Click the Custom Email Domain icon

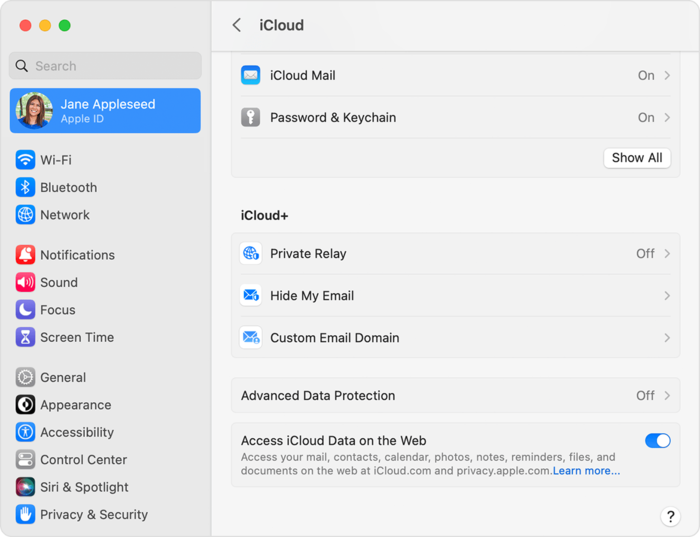[x=251, y=337]
